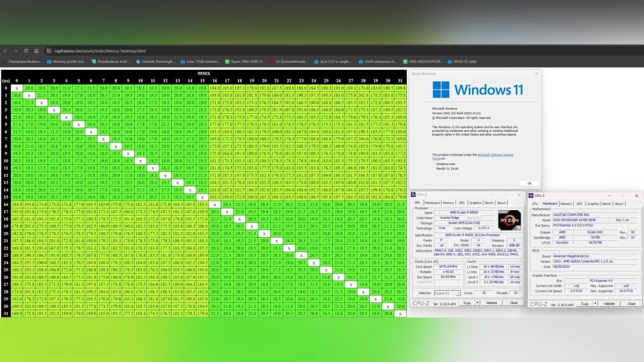The height and width of the screenshot is (362, 644).
Task: Click model value ROG CROSSHAIR X670E GENE
Action: pyautogui.click(x=580, y=220)
